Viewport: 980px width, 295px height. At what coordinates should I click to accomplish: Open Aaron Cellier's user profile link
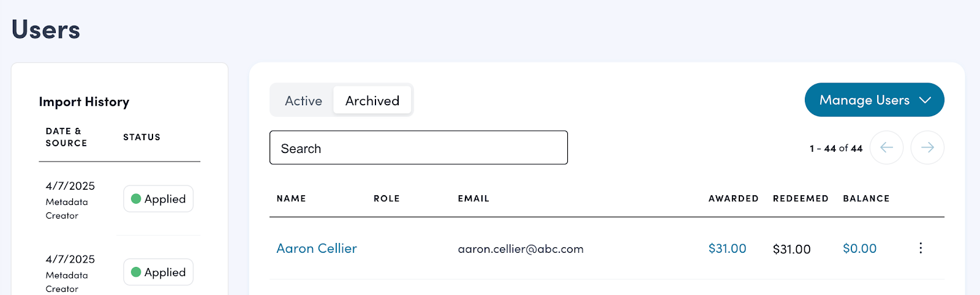(x=317, y=248)
